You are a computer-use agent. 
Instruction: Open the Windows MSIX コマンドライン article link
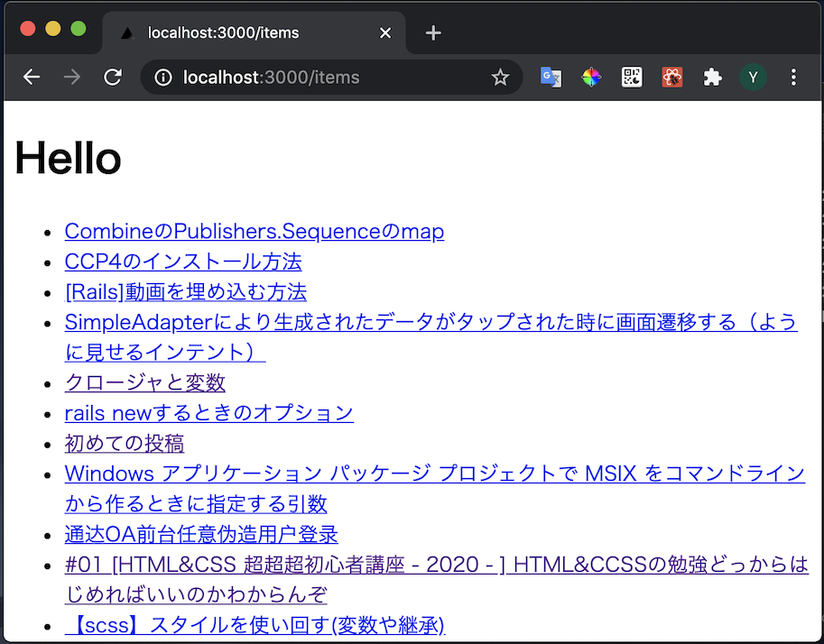[435, 489]
